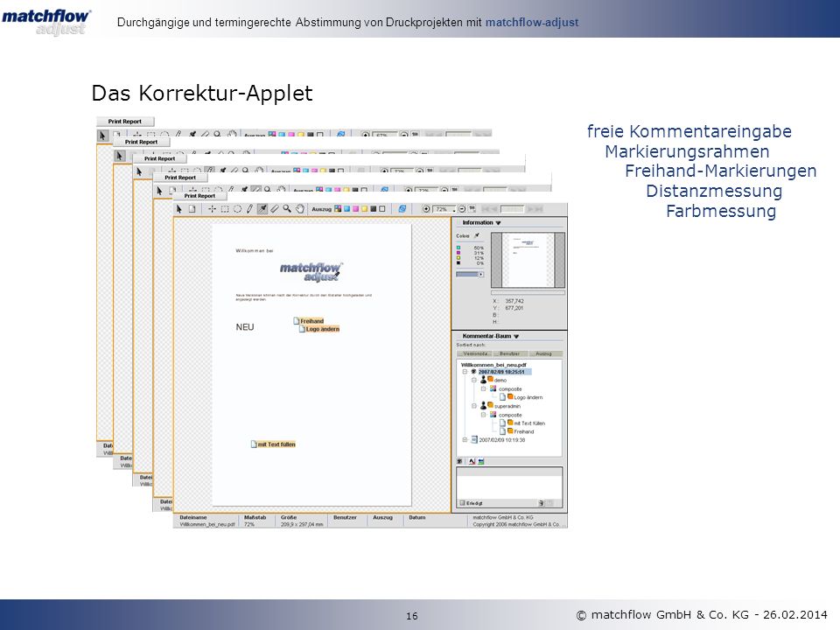Image resolution: width=840 pixels, height=630 pixels.
Task: Show composite CMYK separation
Action: [x=338, y=209]
